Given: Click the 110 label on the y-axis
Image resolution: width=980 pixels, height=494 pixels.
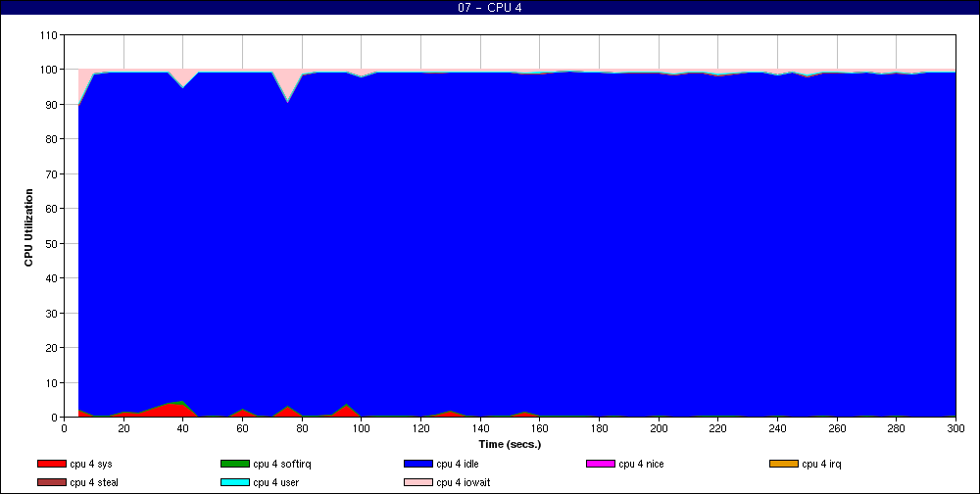Looking at the screenshot, I should [x=48, y=35].
